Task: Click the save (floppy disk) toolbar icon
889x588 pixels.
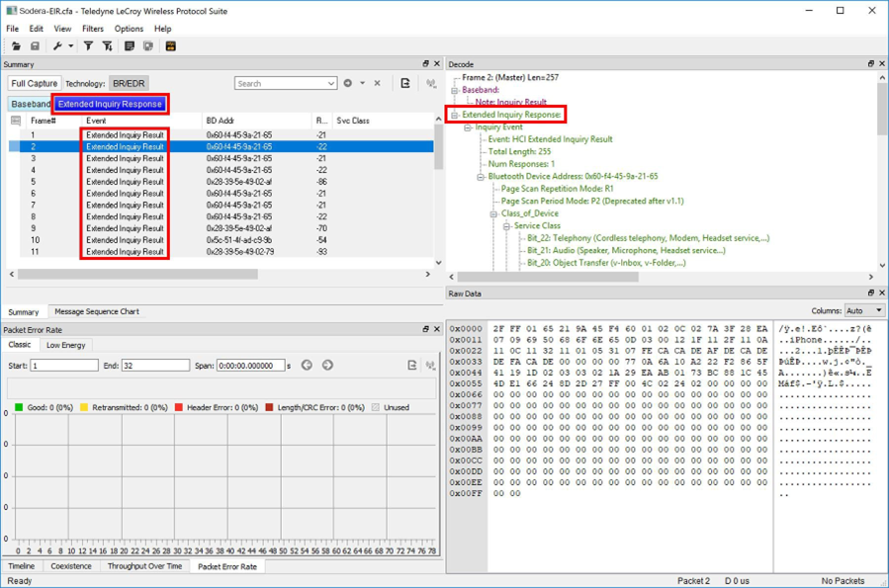Action: pyautogui.click(x=35, y=46)
